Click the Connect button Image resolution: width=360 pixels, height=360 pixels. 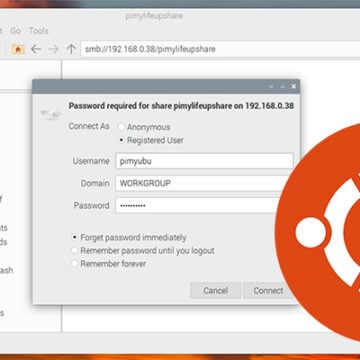pyautogui.click(x=268, y=290)
